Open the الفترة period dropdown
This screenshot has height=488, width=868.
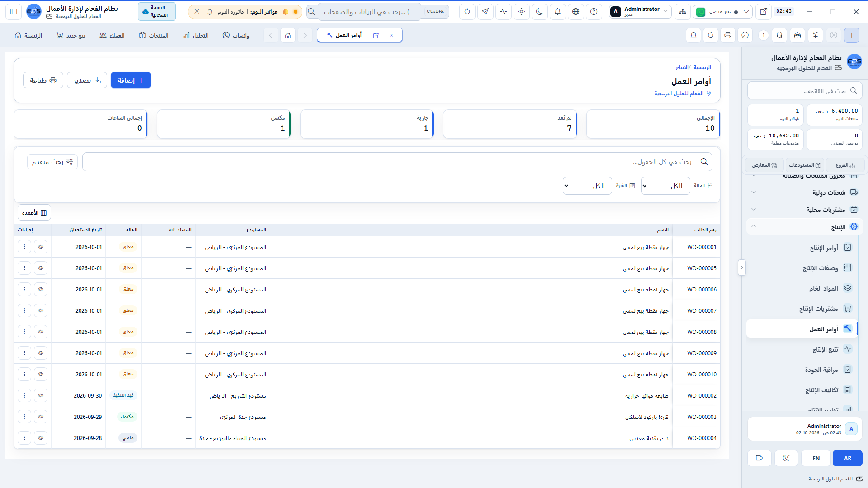[x=587, y=186]
